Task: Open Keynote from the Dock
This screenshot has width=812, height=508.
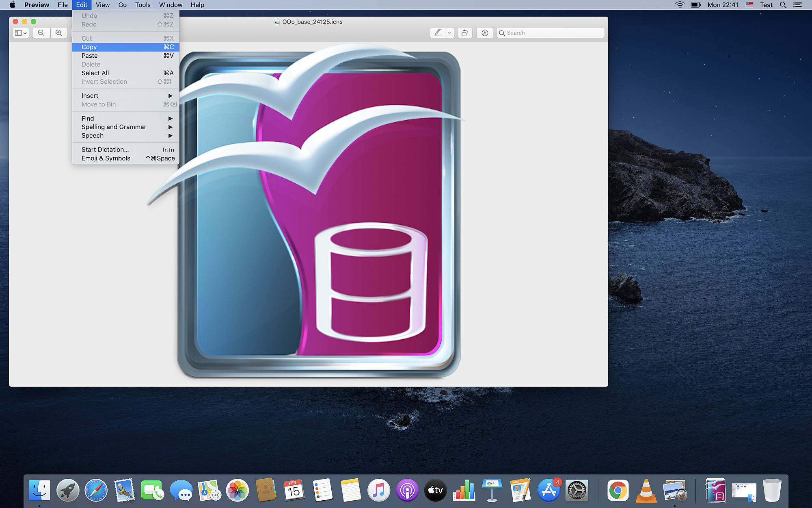Action: click(492, 490)
